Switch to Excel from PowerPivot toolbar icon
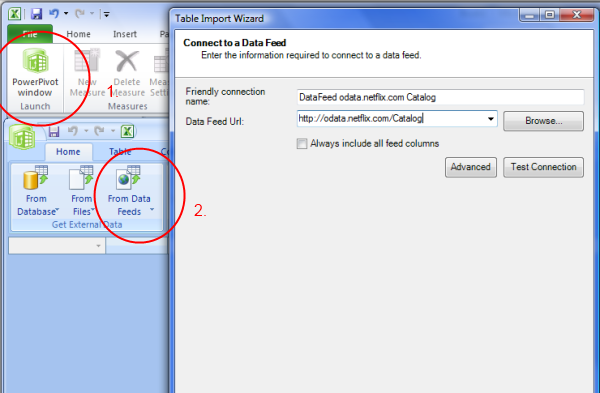Image resolution: width=600 pixels, height=393 pixels. point(127,132)
